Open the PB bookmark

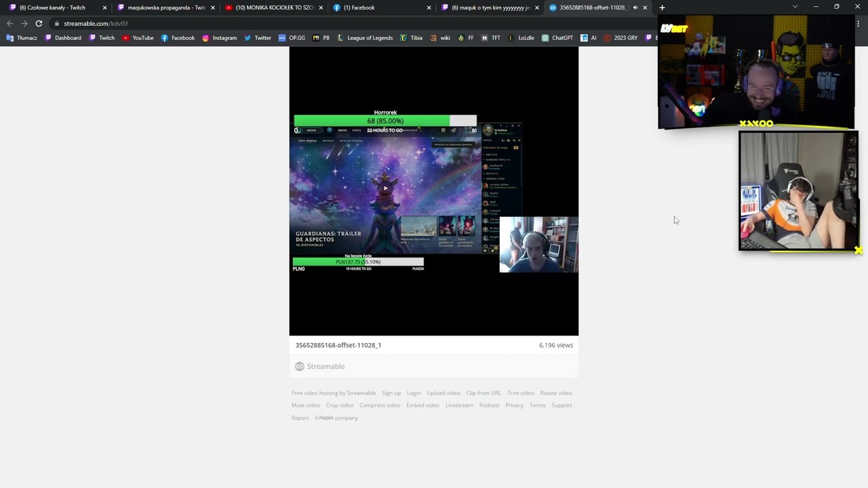tap(321, 38)
